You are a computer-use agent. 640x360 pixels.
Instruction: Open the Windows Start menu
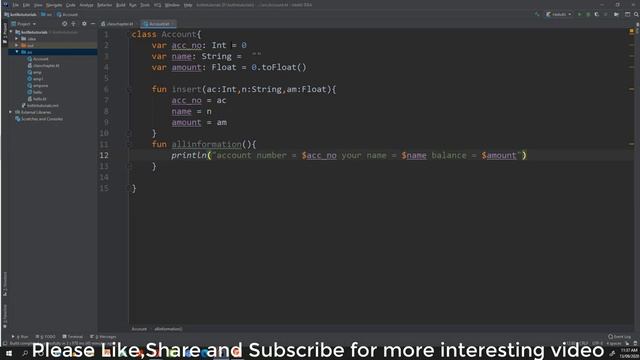(x=9, y=352)
